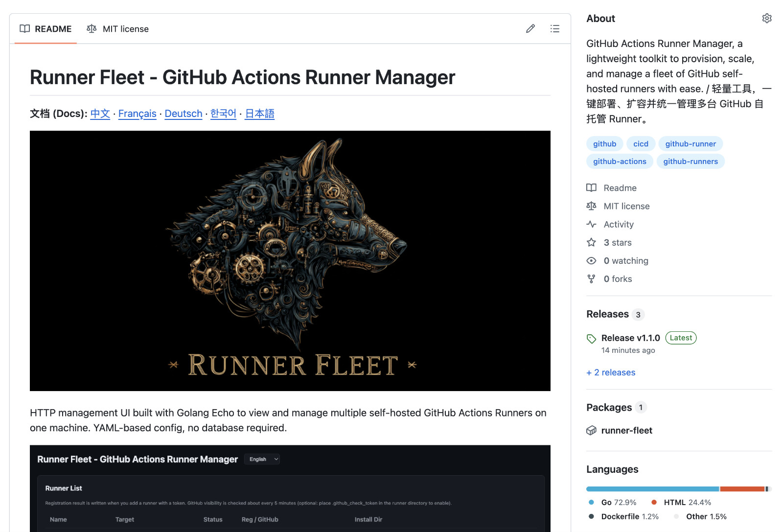Open the README edit pencil icon
The image size is (783, 532).
[x=530, y=28]
